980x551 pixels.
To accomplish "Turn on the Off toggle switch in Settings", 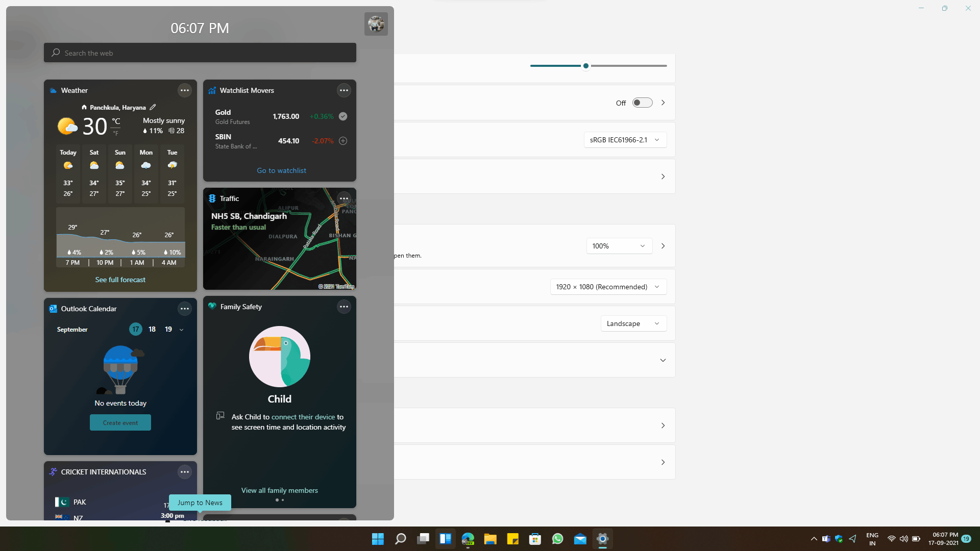I will click(642, 102).
